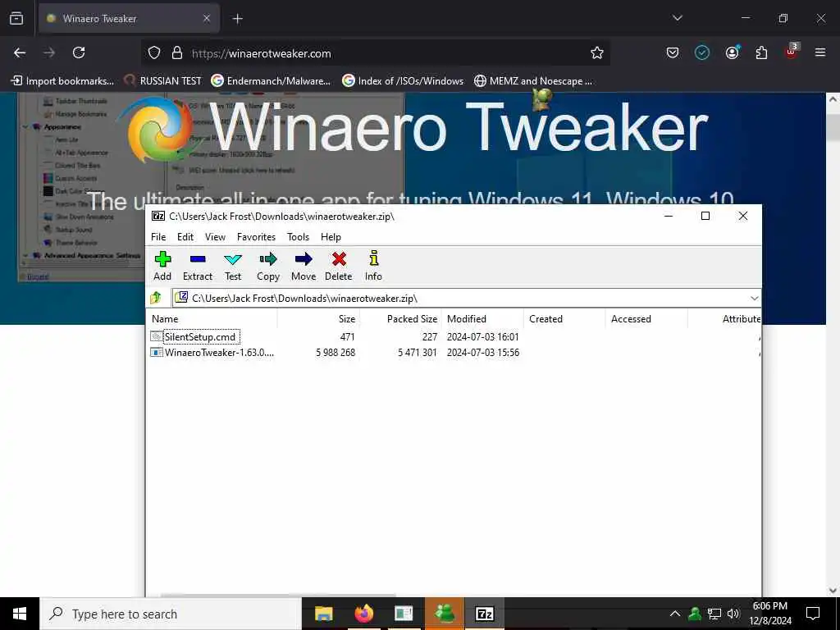Screen dimensions: 840x630
Task: Choose the Move toolbar icon
Action: pyautogui.click(x=304, y=266)
